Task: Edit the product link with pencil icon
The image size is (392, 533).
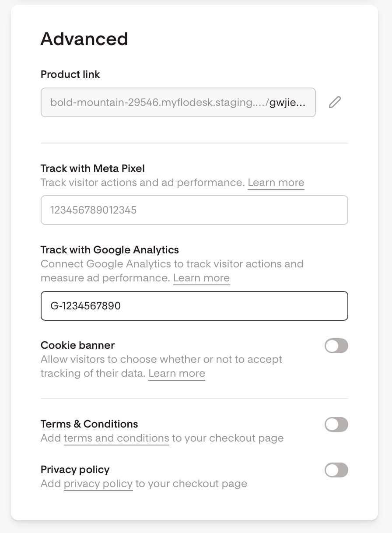Action: [335, 102]
